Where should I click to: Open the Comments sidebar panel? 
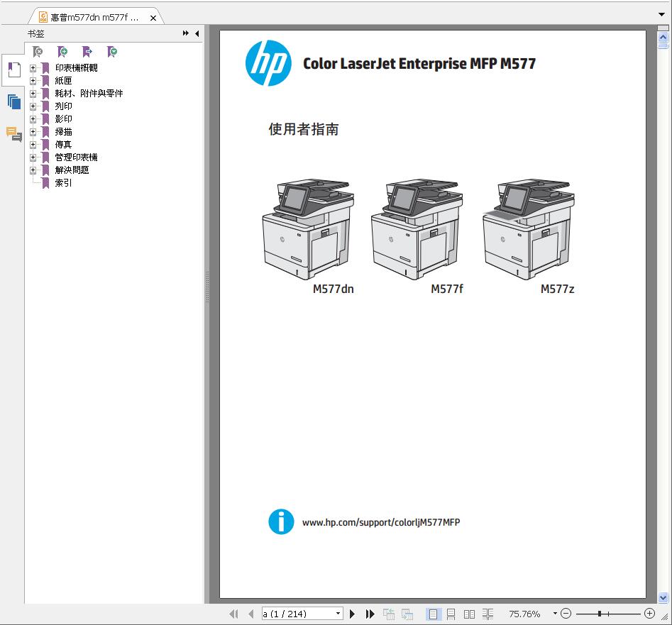14,134
